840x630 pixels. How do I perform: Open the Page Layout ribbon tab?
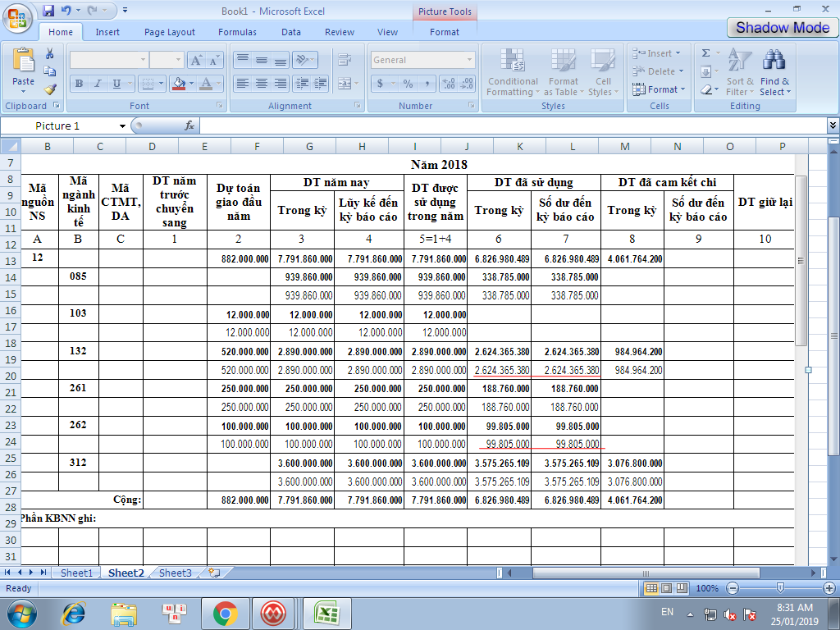pyautogui.click(x=170, y=32)
